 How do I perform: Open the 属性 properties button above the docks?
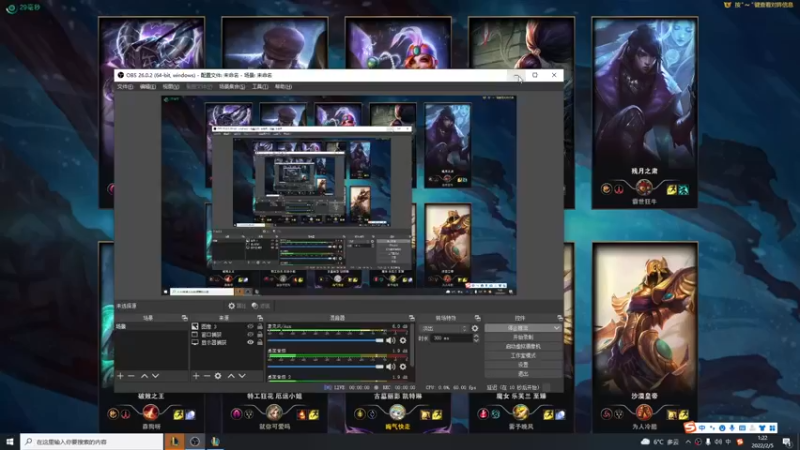(238, 306)
